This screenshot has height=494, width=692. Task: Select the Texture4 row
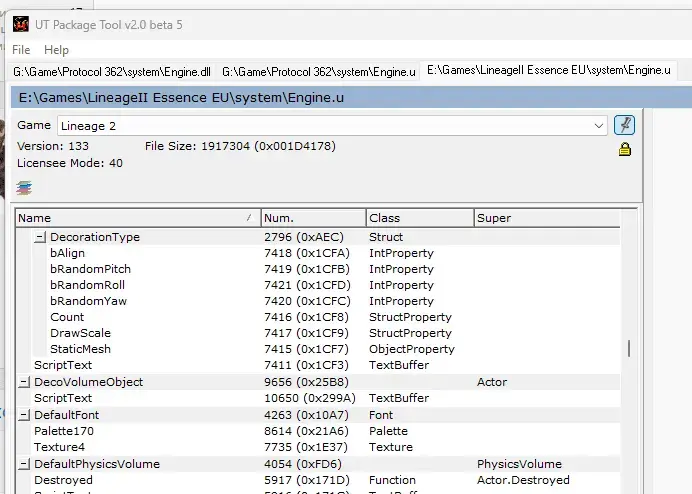point(318,447)
